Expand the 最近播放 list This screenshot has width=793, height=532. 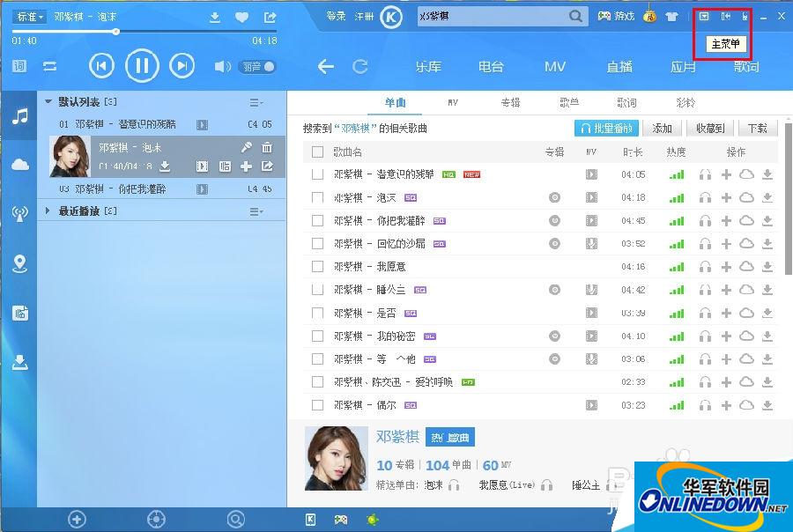point(48,211)
